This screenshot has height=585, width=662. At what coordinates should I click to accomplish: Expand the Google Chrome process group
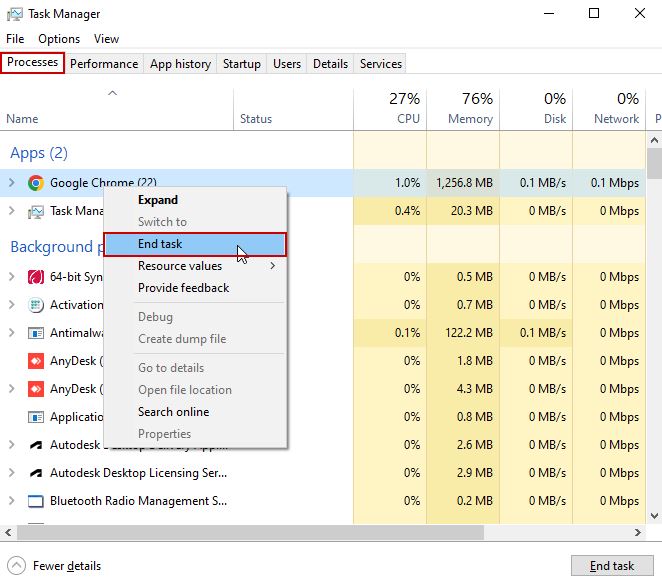click(x=12, y=183)
